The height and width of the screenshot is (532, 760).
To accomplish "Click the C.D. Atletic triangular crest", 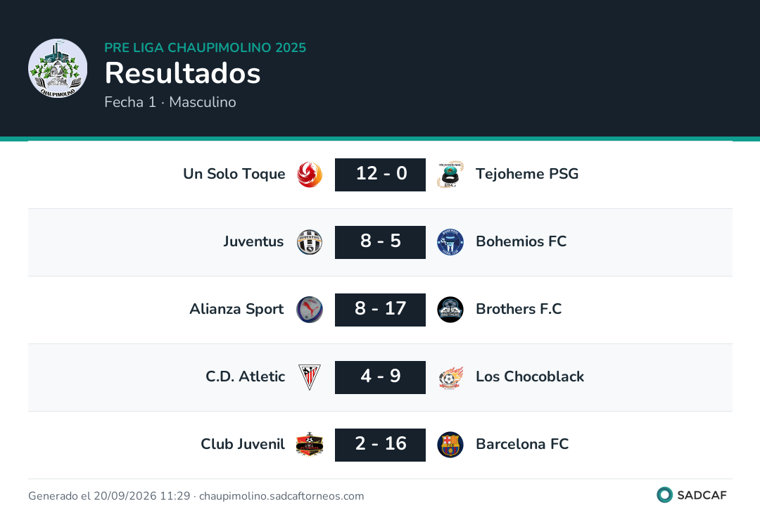I will [x=310, y=377].
